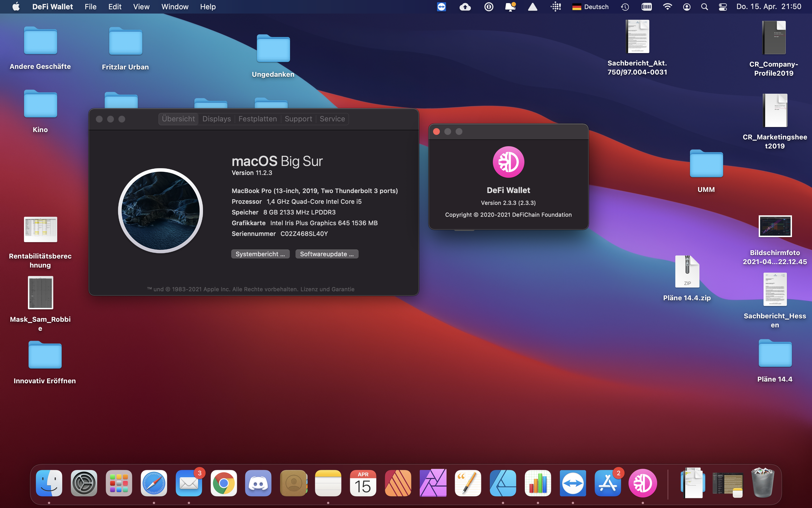
Task: Open the Finder icon in the Dock
Action: point(49,483)
